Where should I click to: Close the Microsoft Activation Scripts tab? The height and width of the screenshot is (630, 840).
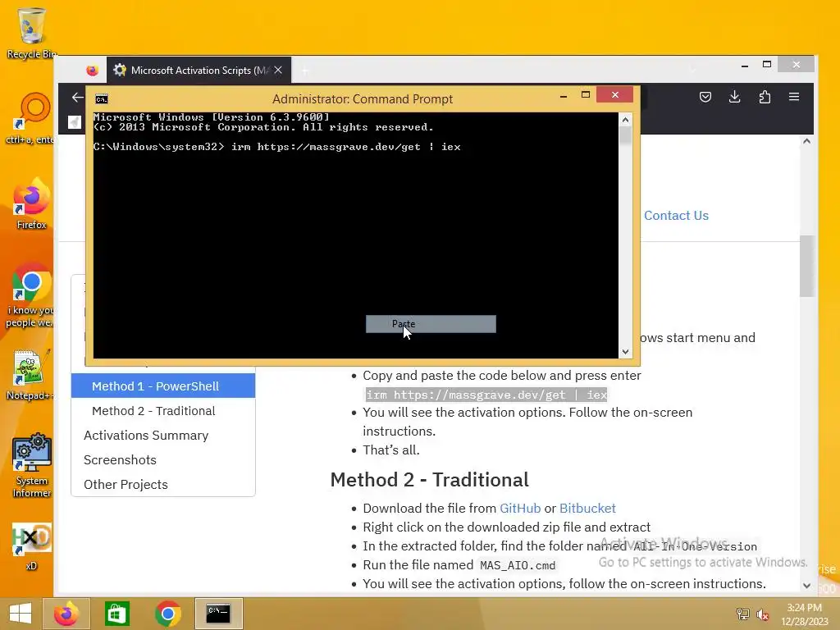(x=278, y=71)
